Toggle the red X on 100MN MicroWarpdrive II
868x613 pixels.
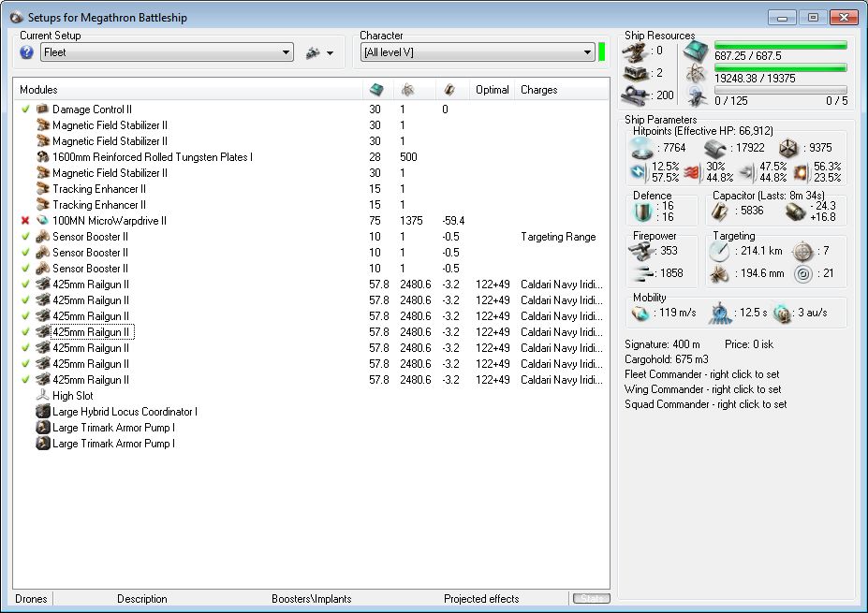[x=25, y=221]
